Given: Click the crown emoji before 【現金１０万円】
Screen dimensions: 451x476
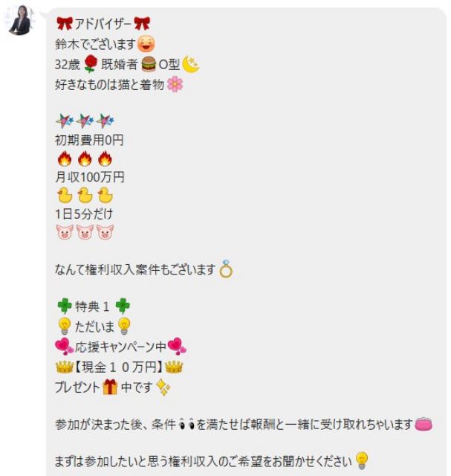Looking at the screenshot, I should pyautogui.click(x=65, y=367).
